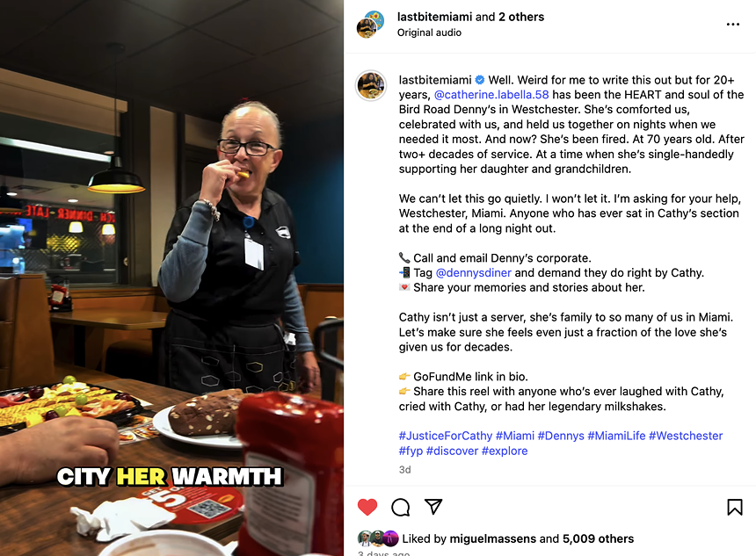Open the #Westchester hashtag
The width and height of the screenshot is (756, 556).
686,436
